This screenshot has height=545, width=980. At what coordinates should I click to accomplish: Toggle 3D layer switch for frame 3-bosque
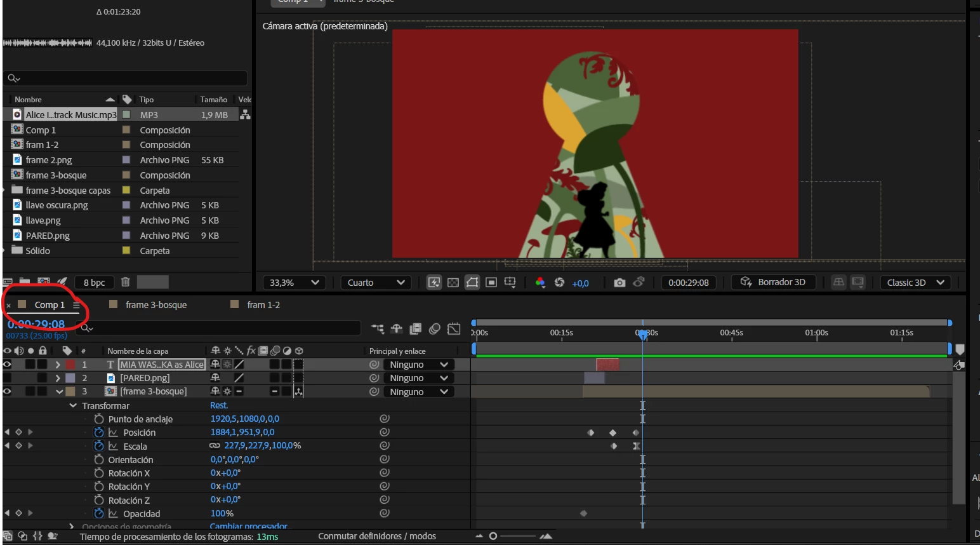[x=298, y=391]
